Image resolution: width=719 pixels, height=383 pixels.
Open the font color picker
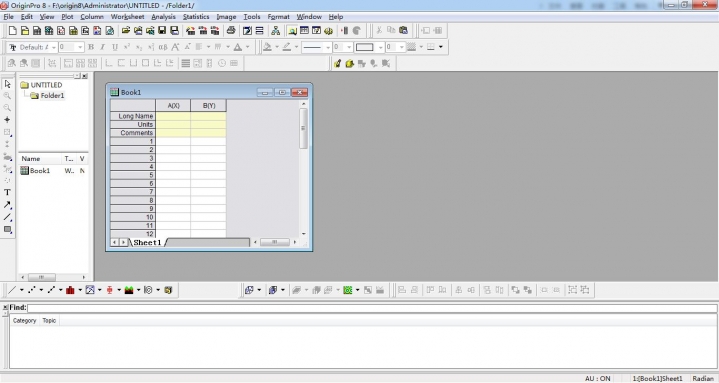point(238,47)
